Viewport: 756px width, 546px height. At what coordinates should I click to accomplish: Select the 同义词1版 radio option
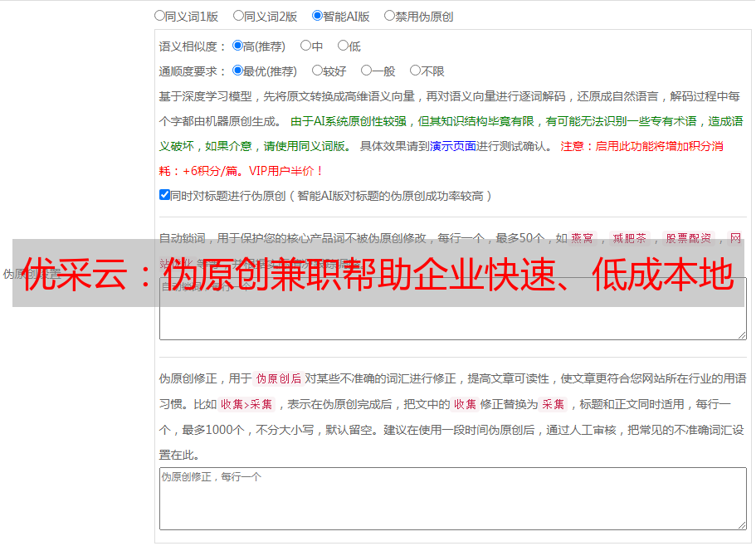(x=159, y=16)
